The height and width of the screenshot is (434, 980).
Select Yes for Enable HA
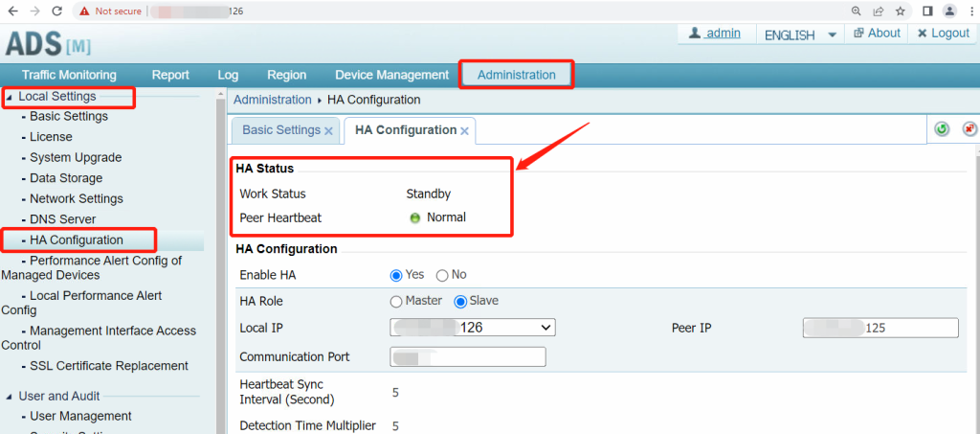(395, 275)
